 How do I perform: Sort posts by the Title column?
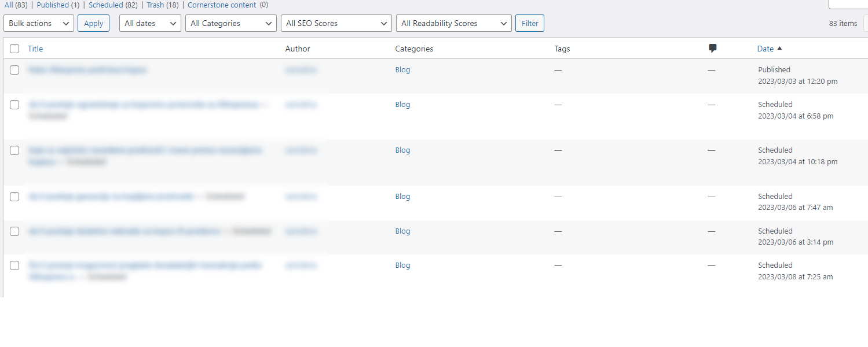point(35,49)
